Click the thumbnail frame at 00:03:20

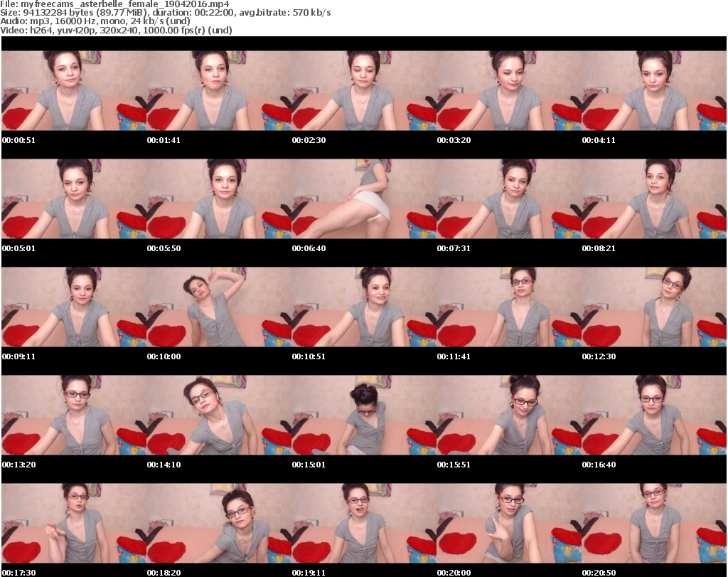(509, 90)
